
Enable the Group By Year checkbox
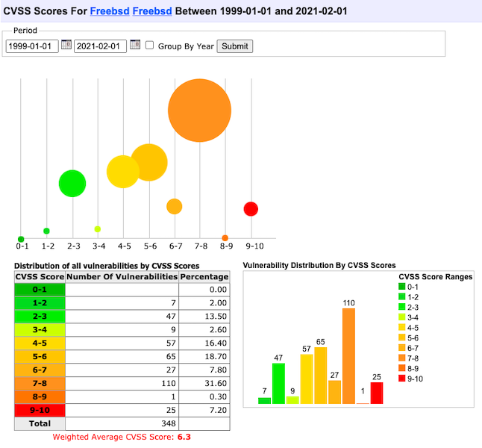click(149, 46)
